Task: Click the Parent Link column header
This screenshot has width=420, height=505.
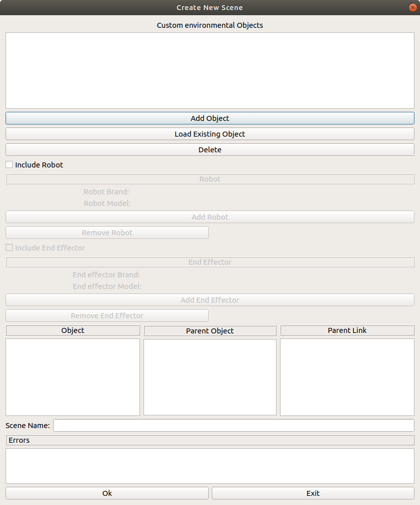Action: click(347, 330)
